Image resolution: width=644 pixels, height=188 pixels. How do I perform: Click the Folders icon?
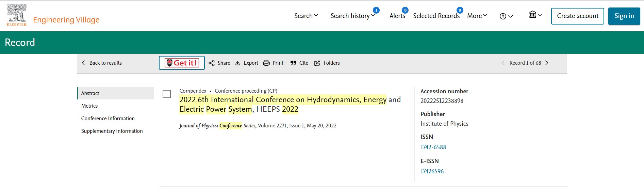[317, 63]
